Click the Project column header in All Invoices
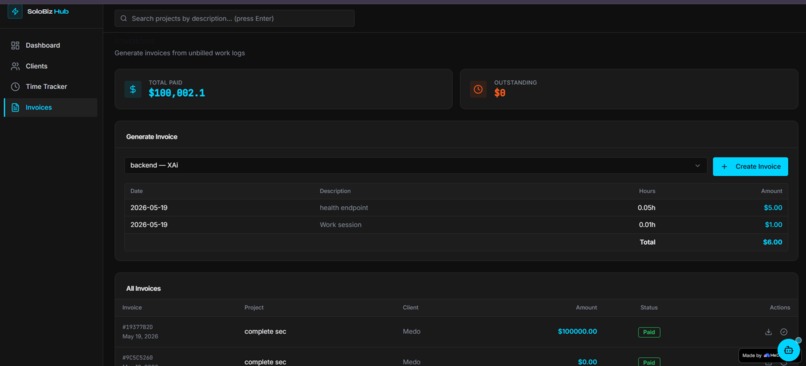This screenshot has width=806, height=366. pos(254,307)
